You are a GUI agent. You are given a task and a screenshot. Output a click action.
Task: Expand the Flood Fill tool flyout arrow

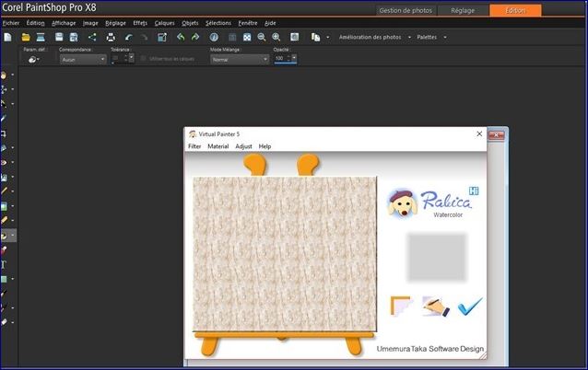(x=13, y=236)
